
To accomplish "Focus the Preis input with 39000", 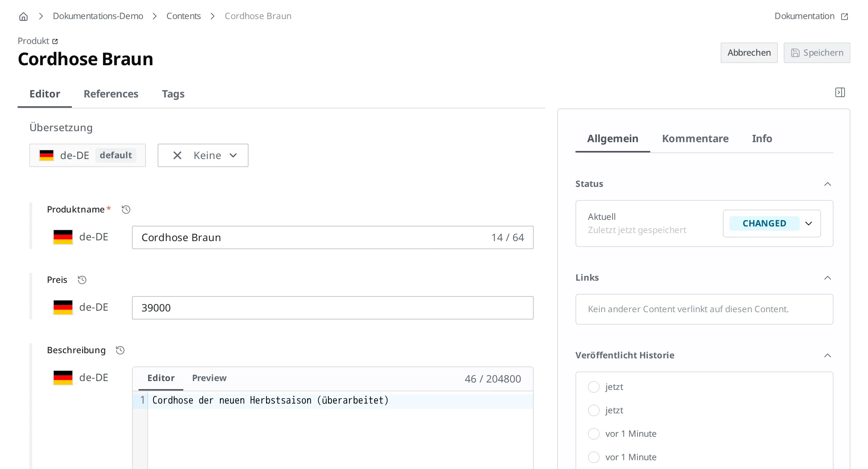I will (333, 308).
